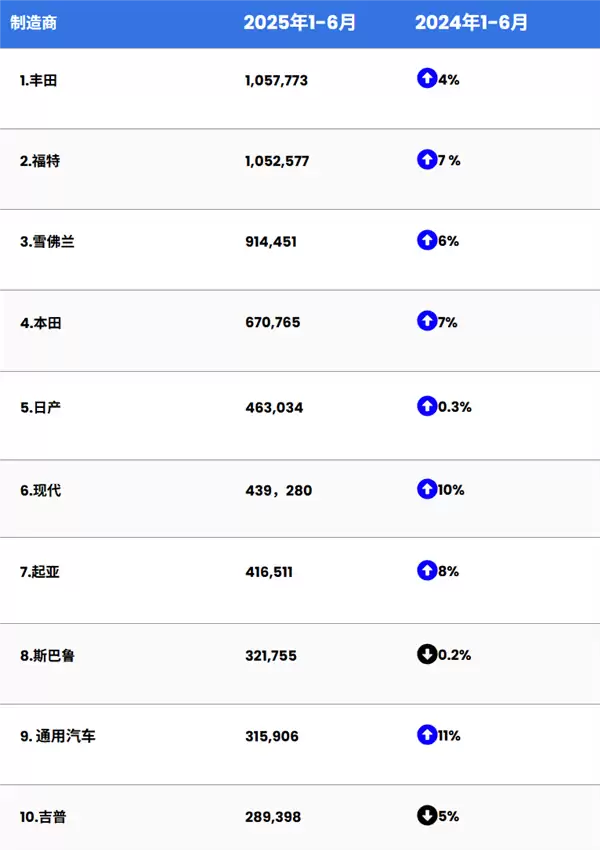Viewport: 600px width, 850px height.
Task: Click the black down arrow in 斯巴鲁 row
Action: click(427, 655)
